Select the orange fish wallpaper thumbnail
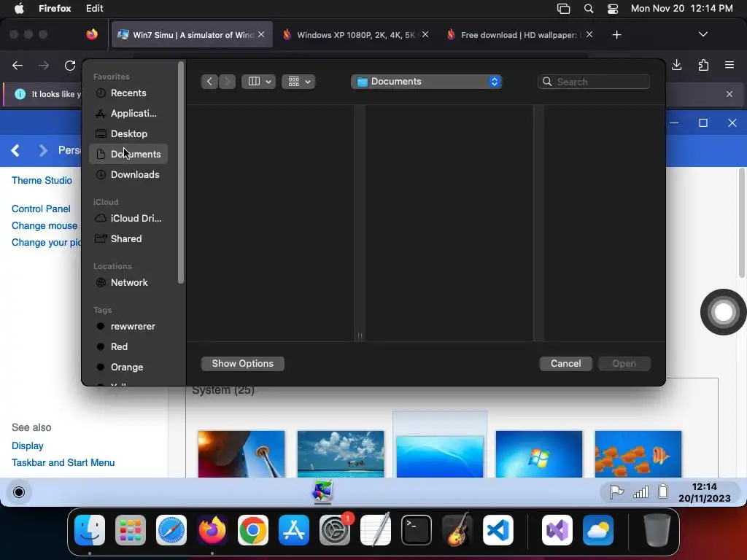This screenshot has height=560, width=747. [x=638, y=454]
